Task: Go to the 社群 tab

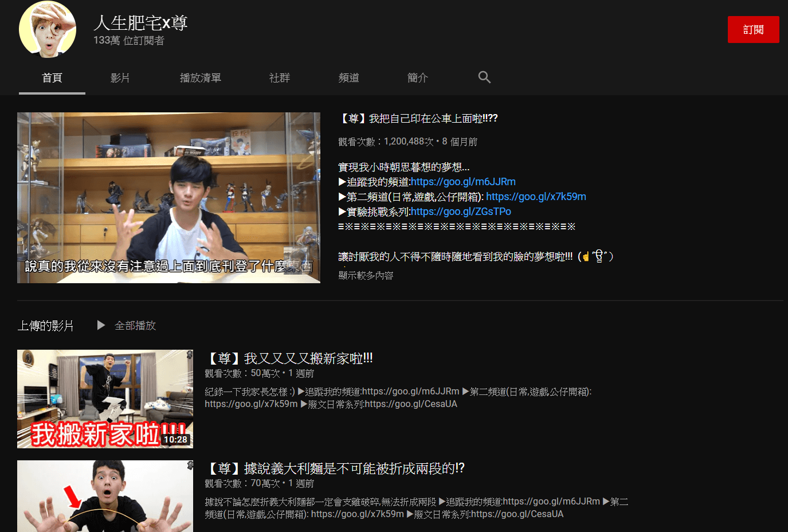Action: coord(280,78)
